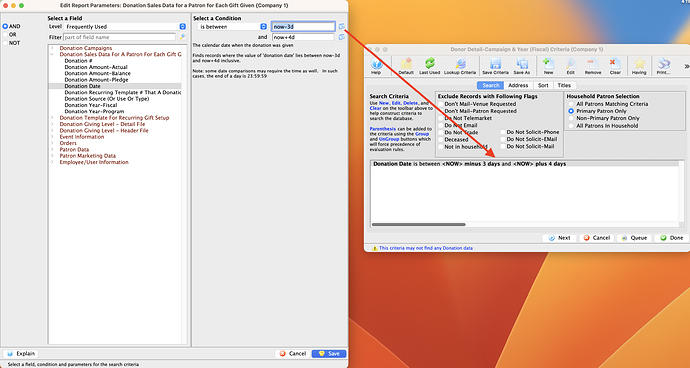
Task: Select Donation Amount-Actual tree item
Action: click(96, 67)
